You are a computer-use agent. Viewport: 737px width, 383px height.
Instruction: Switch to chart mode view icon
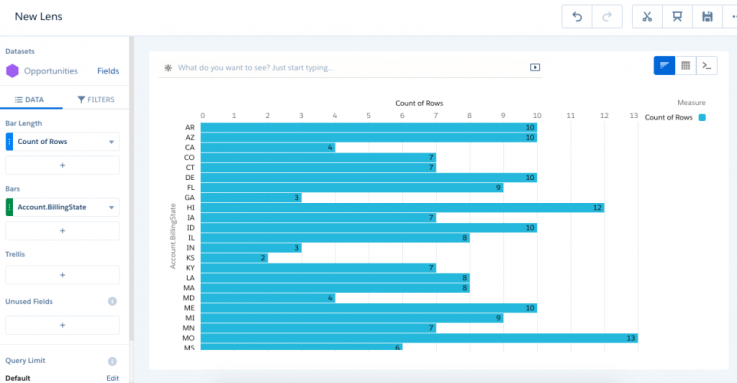[x=664, y=65]
